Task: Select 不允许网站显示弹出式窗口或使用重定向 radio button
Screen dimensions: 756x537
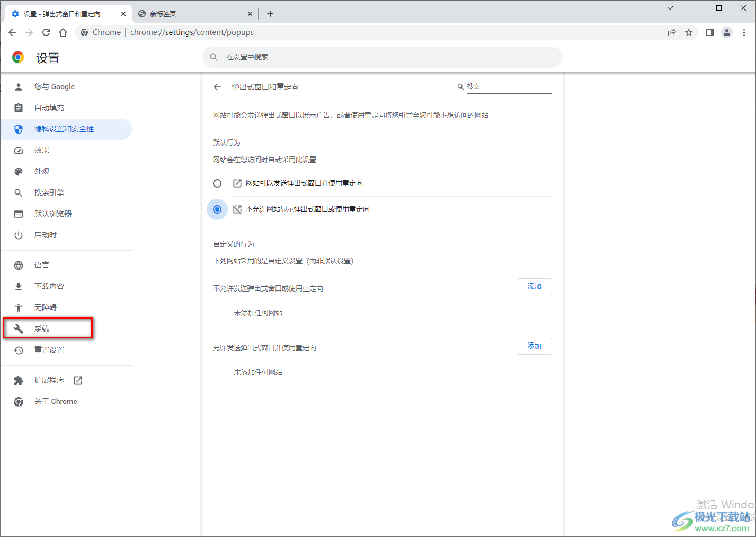Action: point(217,209)
